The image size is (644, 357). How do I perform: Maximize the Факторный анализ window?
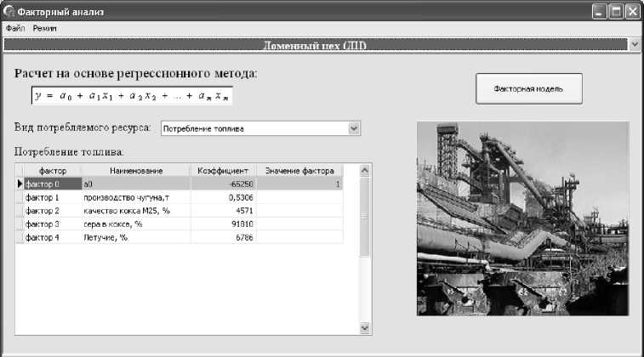(615, 11)
